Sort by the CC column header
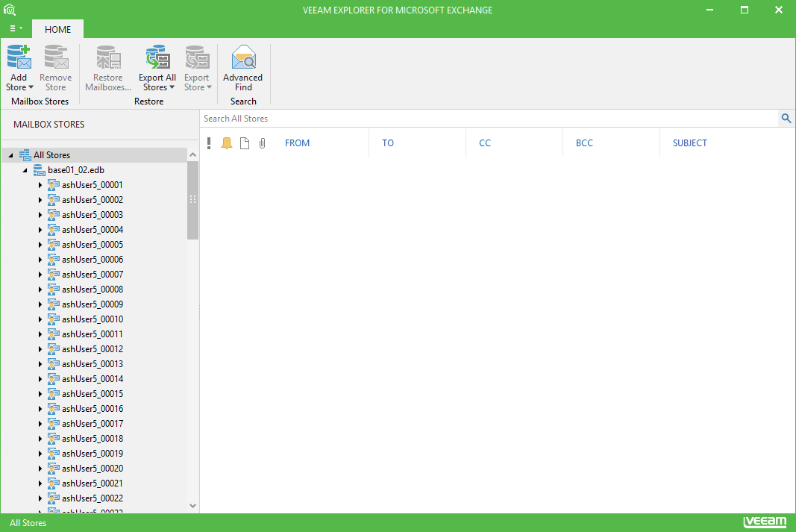 pos(485,143)
